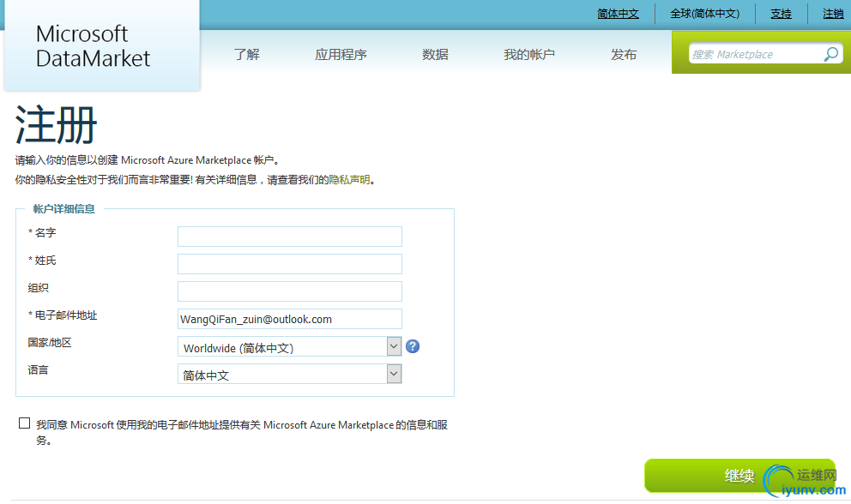
Task: Expand the 语言 简体中文 dropdown
Action: [x=289, y=374]
